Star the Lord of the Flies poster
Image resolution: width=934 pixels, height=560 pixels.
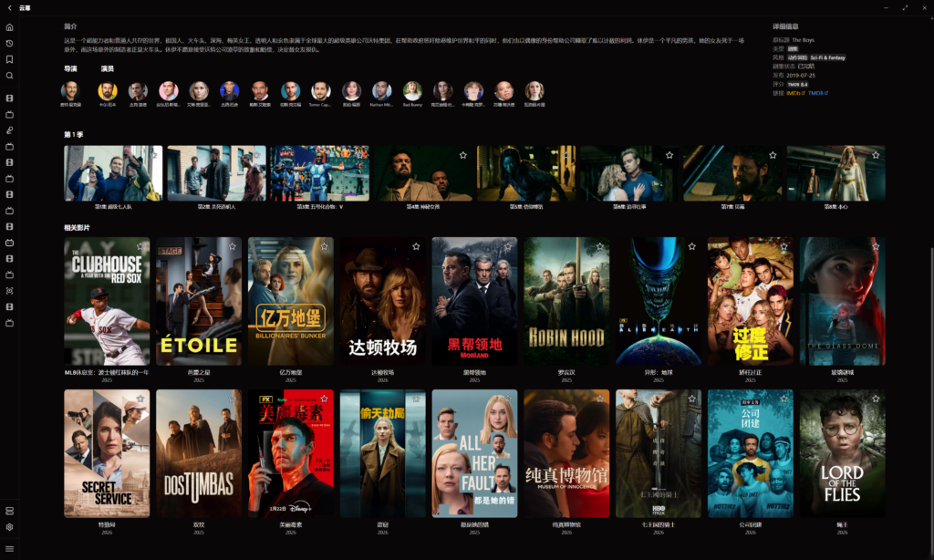876,399
